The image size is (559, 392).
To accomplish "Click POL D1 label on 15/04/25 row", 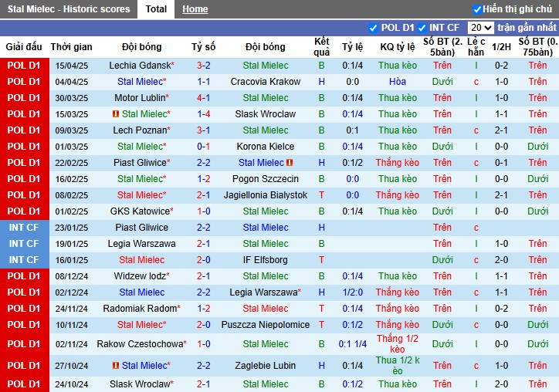I will (x=24, y=66).
